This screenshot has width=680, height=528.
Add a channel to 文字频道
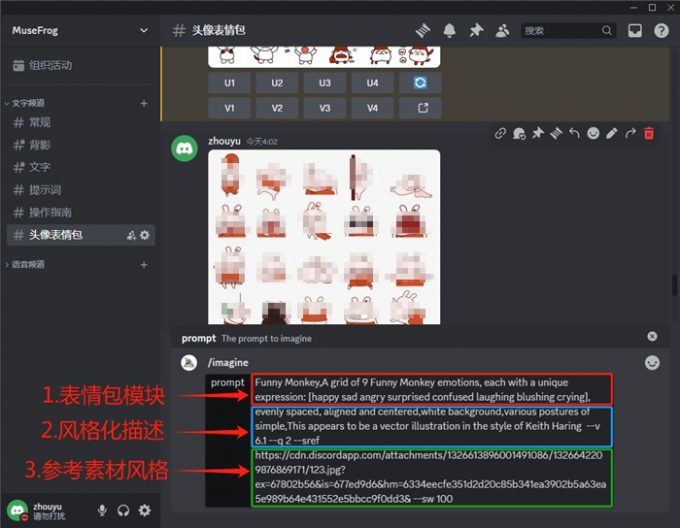click(x=144, y=103)
